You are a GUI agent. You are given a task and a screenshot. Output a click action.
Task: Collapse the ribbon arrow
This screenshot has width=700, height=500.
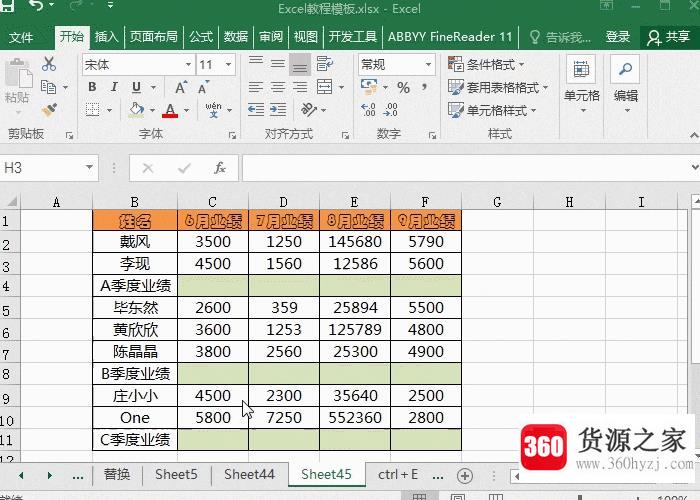[693, 135]
